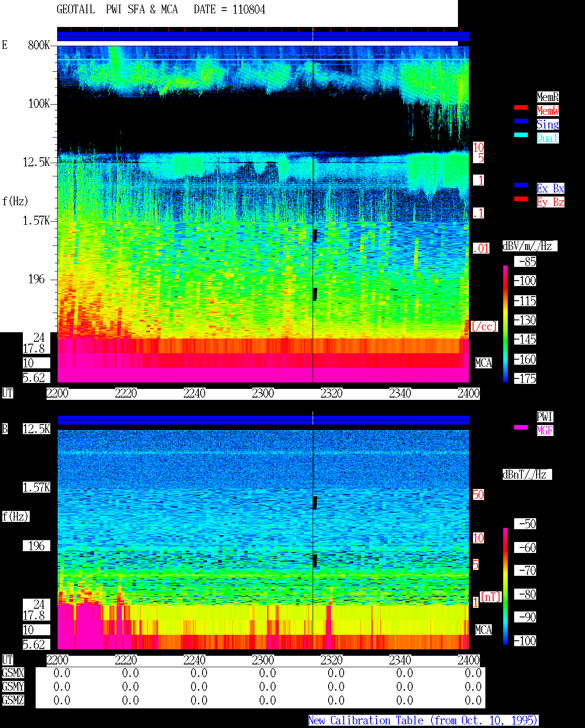
Task: Click the -90 color scale value
Action: click(526, 617)
